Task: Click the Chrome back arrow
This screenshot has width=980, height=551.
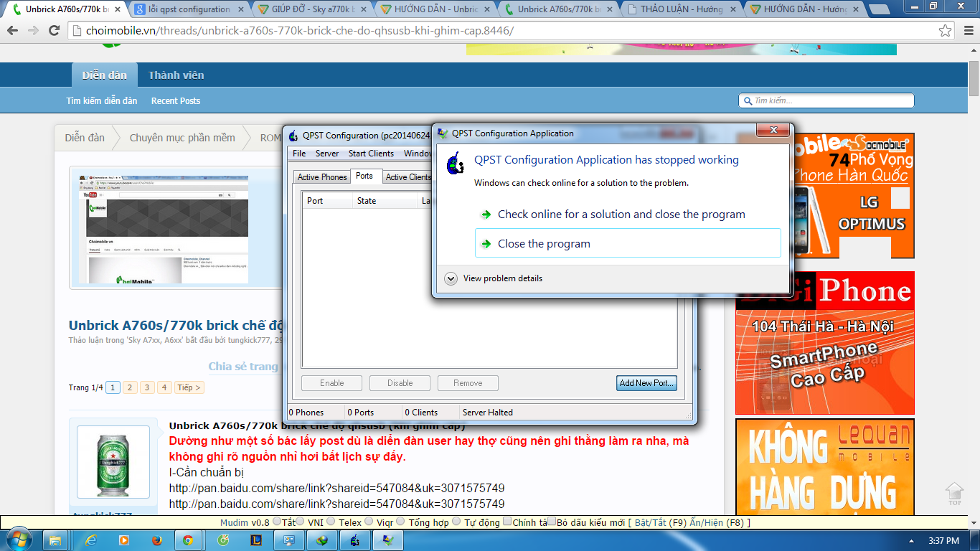Action: click(x=13, y=31)
